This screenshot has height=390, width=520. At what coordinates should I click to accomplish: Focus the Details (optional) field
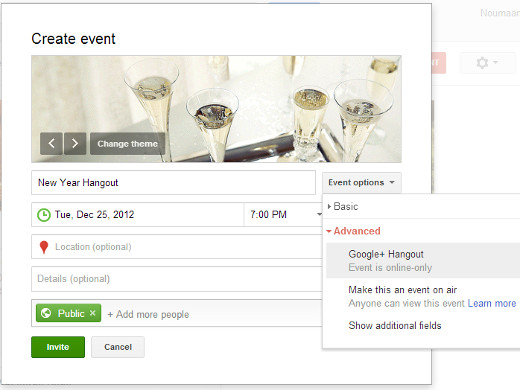(x=177, y=279)
